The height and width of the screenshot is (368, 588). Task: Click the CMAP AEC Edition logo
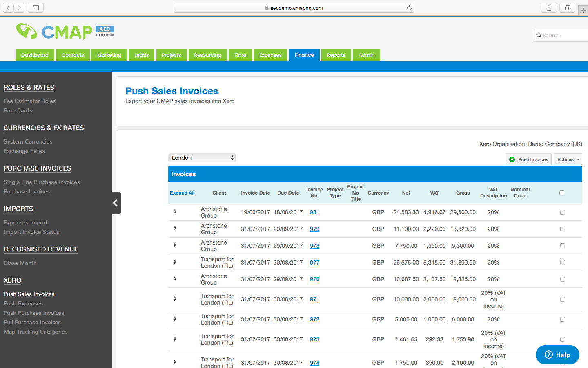tap(65, 31)
